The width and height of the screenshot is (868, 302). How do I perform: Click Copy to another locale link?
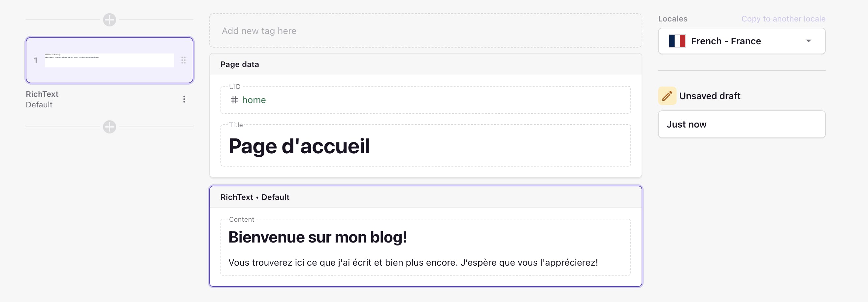(783, 19)
